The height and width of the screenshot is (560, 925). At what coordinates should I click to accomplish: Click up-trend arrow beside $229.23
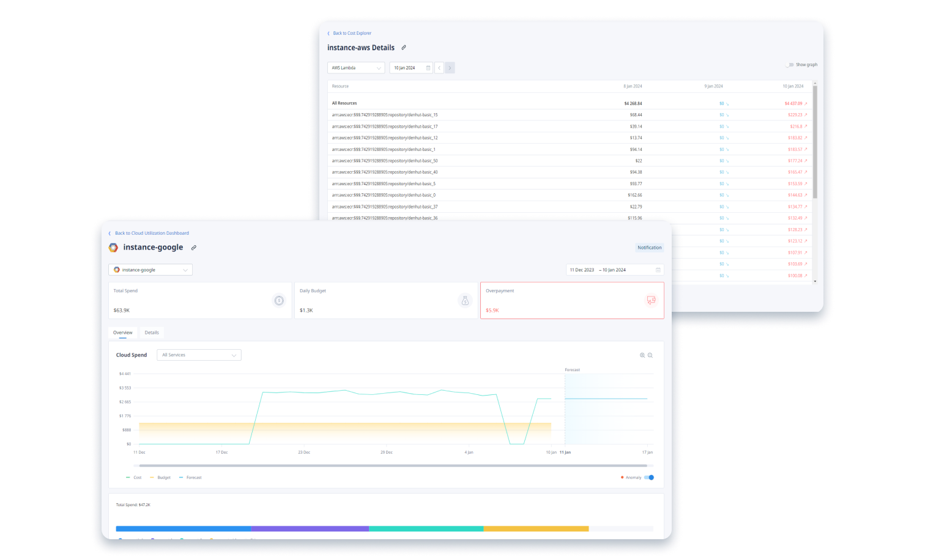[806, 115]
